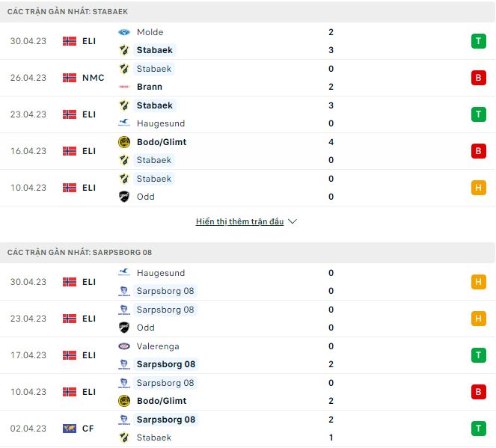Screen dimensions: 496x448
Task: Expand the "Hiển thị thêm trận đấu" chevron
Action: 293,222
